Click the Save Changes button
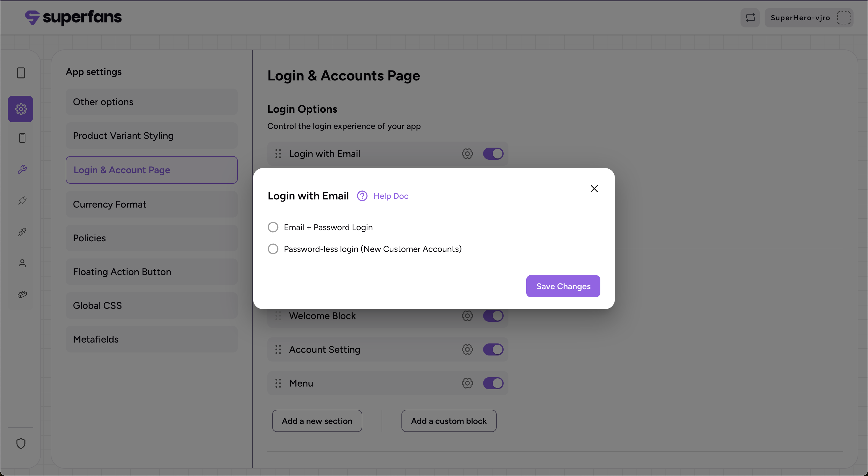This screenshot has width=868, height=476. pyautogui.click(x=563, y=286)
